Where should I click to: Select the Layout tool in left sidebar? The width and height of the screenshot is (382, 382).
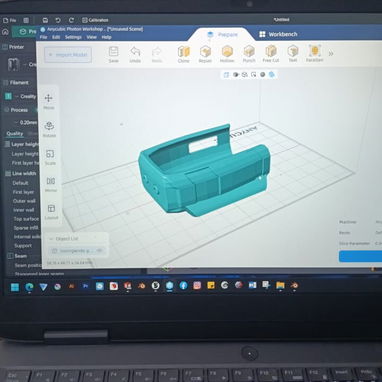click(x=51, y=212)
